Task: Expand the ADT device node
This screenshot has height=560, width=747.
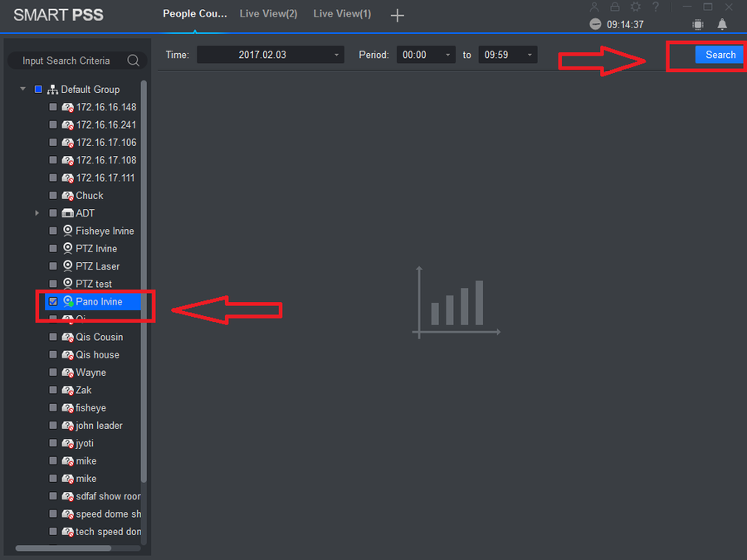Action: coord(37,213)
